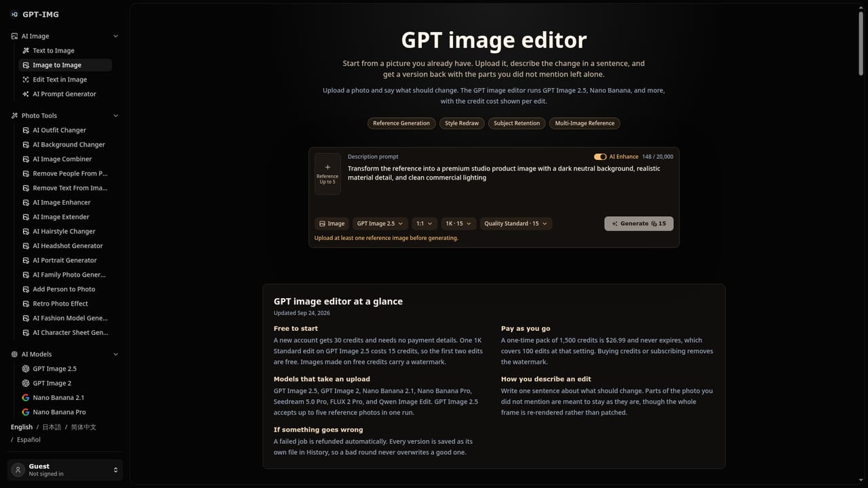Click the Nano Banana 2.1 Google icon

tap(26, 398)
